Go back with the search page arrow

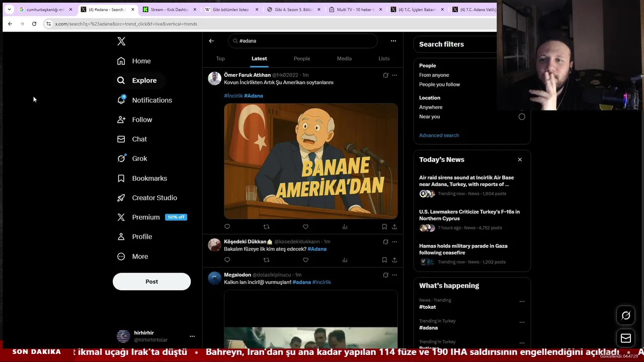click(x=211, y=41)
